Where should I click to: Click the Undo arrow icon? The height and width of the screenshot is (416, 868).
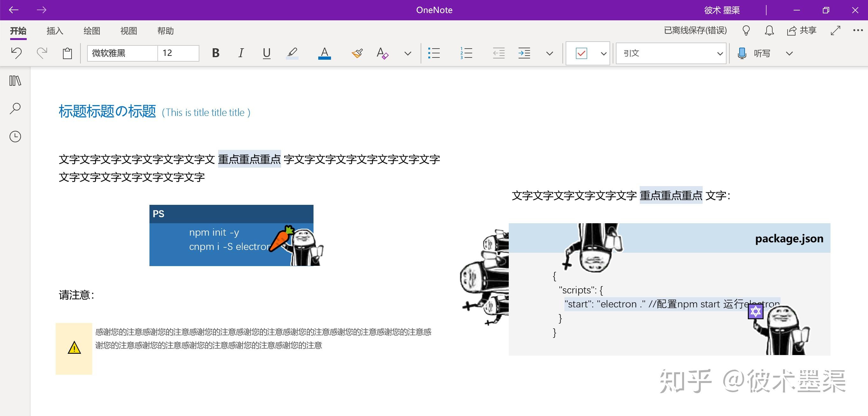(x=16, y=53)
